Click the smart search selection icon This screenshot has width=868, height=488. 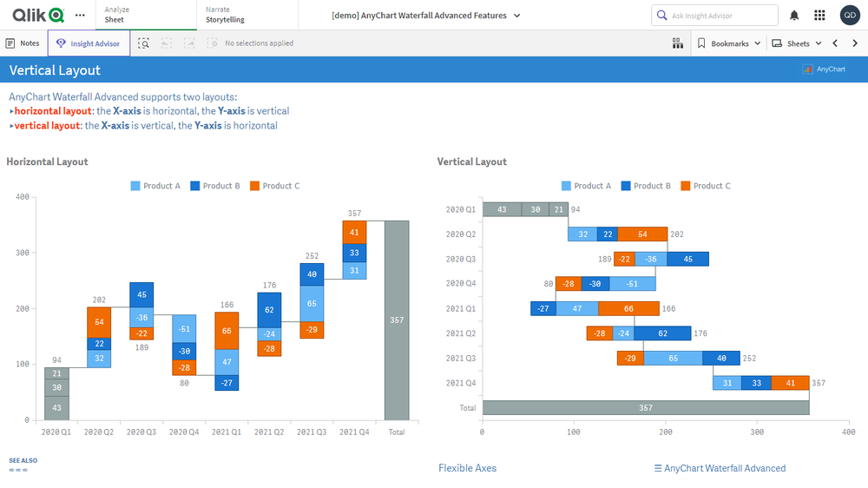(x=144, y=43)
